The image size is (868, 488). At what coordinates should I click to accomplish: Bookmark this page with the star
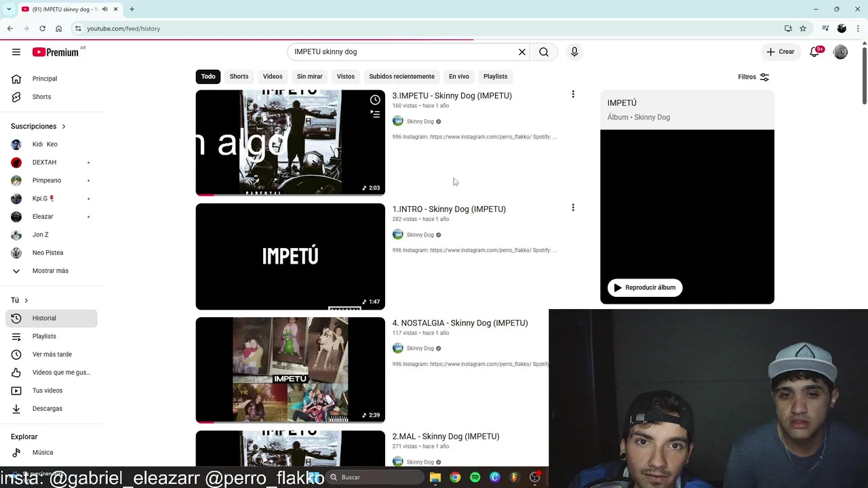[803, 28]
